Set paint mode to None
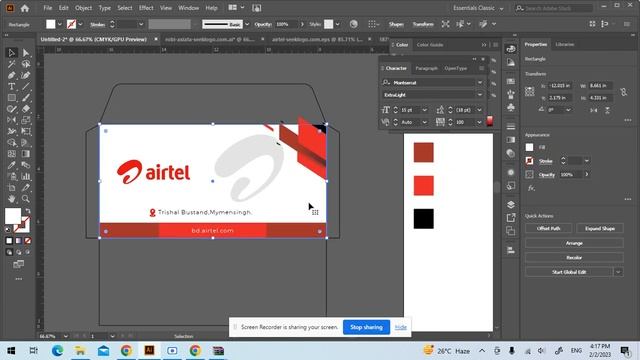This screenshot has height=360, width=640. click(x=28, y=241)
